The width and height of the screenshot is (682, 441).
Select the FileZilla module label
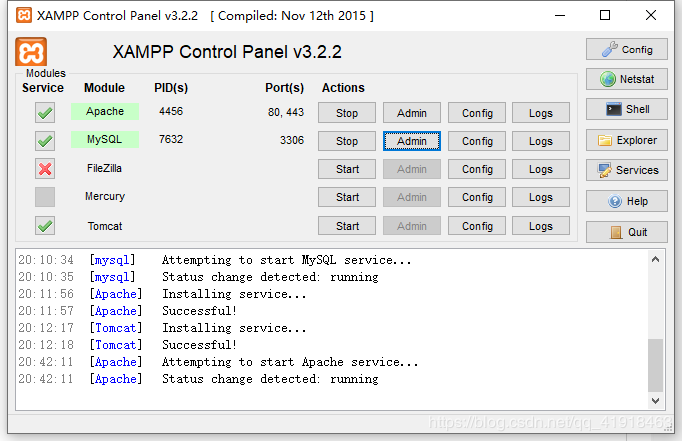pos(104,168)
